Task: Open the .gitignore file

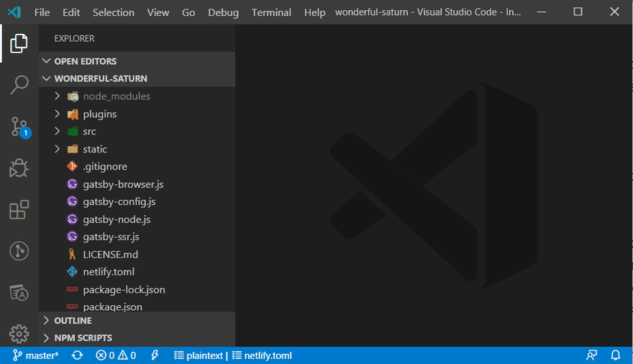Action: pos(105,167)
